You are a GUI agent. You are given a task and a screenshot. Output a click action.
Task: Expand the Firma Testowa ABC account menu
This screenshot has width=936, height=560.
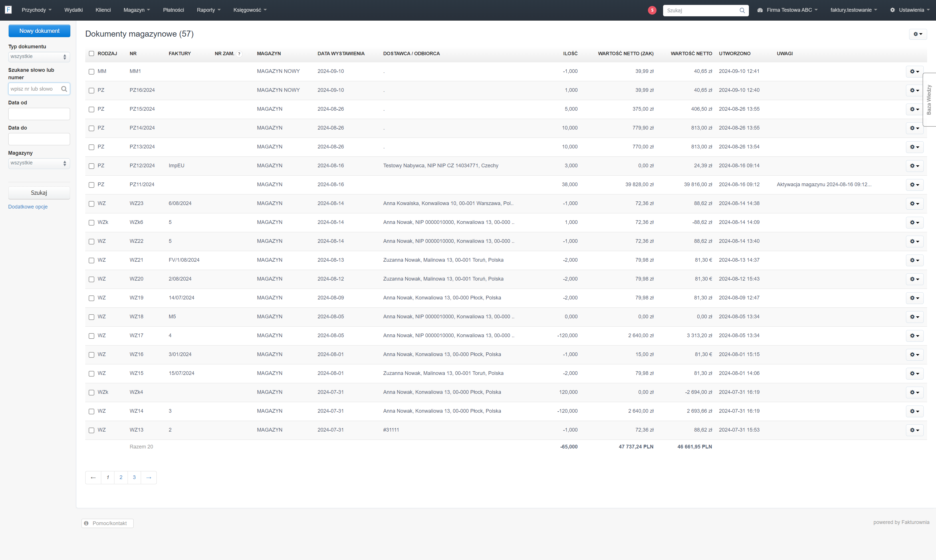click(x=787, y=10)
